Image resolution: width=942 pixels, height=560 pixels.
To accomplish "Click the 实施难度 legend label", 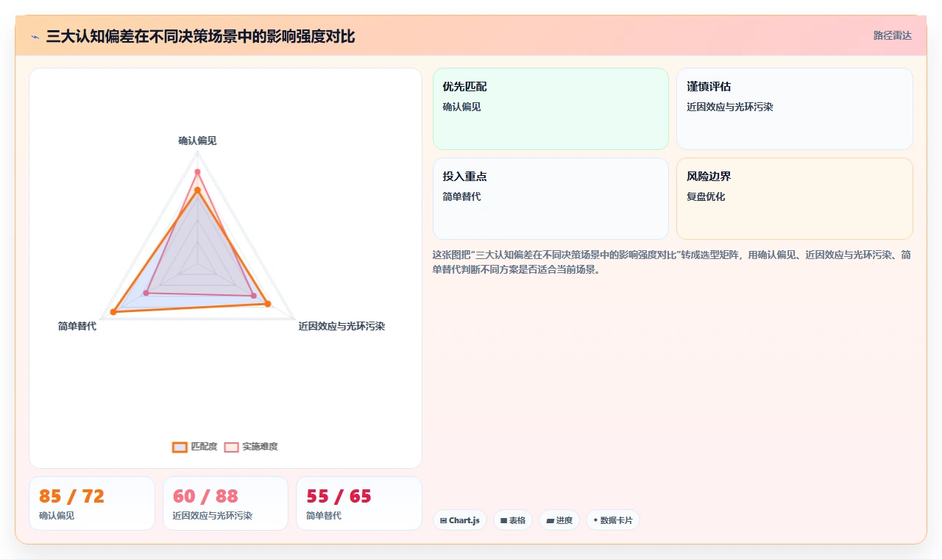I will pyautogui.click(x=260, y=447).
